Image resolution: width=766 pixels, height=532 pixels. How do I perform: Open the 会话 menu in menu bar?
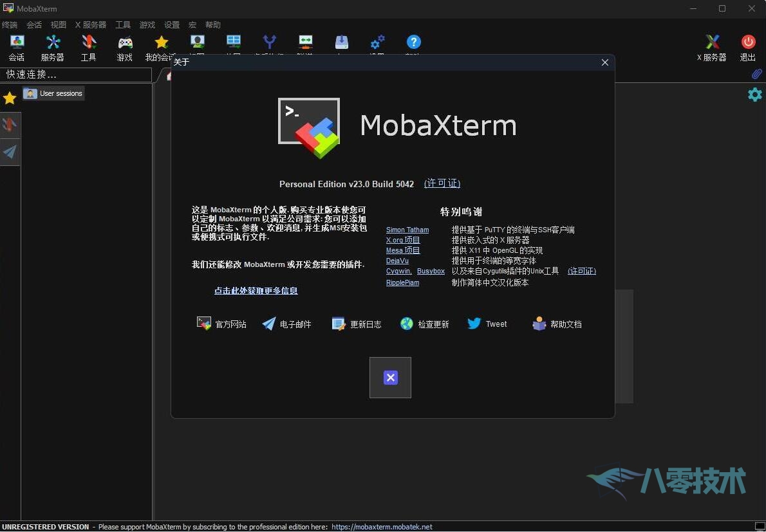[34, 25]
